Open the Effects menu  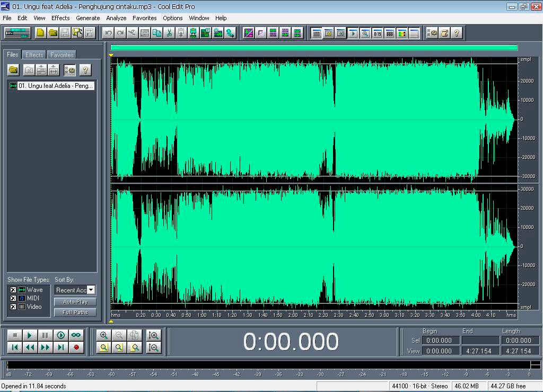(x=60, y=18)
